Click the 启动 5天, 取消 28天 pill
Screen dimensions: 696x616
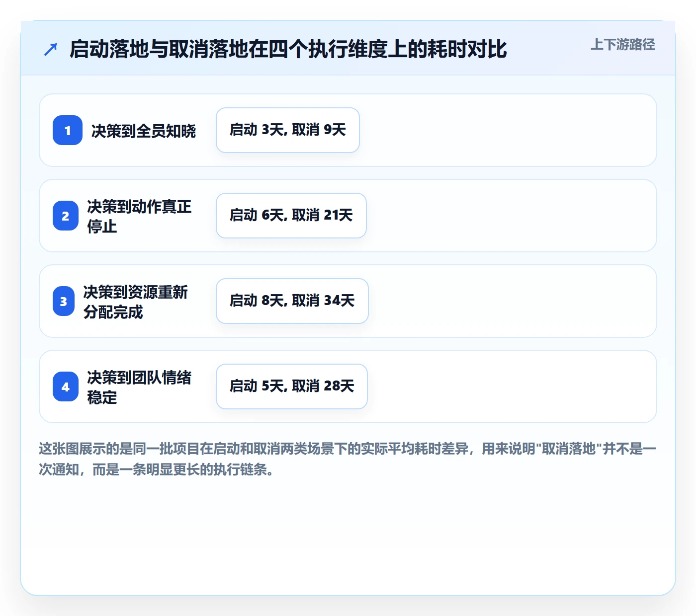click(x=292, y=386)
